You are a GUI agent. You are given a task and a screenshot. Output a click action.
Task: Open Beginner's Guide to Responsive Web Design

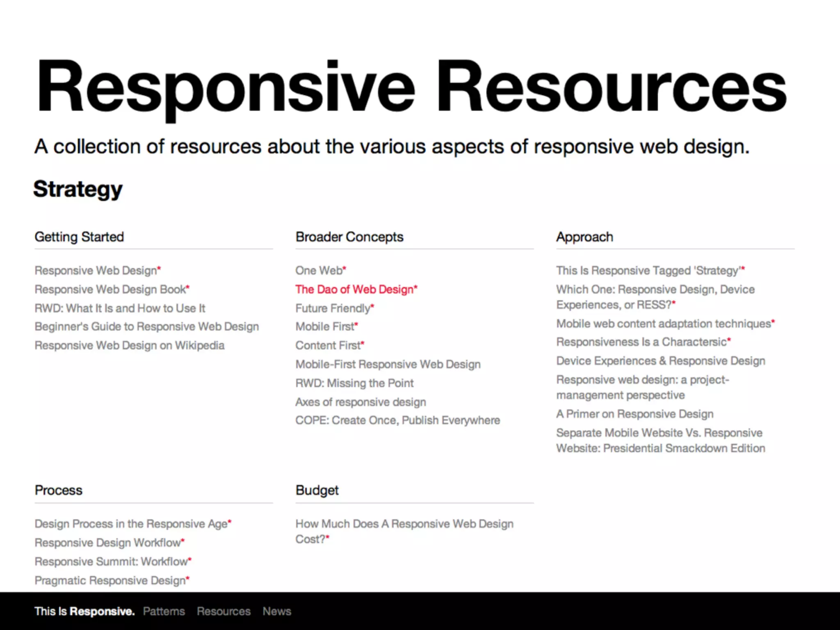[146, 327]
